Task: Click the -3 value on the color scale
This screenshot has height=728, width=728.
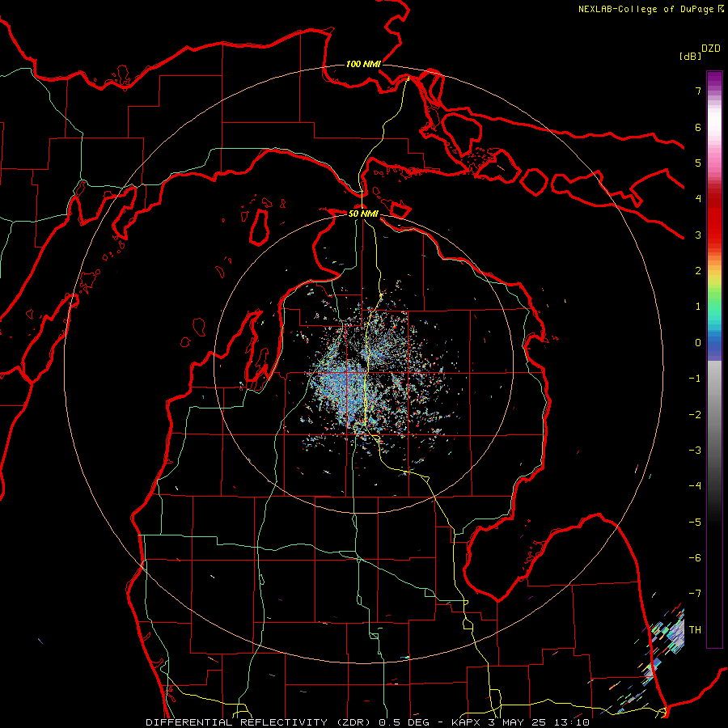Action: click(x=695, y=450)
